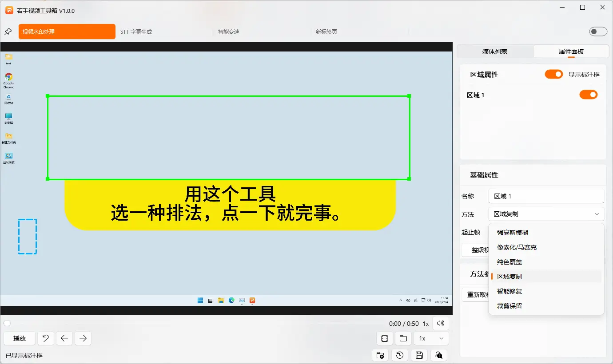Open the help question-bubble icon

click(x=438, y=355)
